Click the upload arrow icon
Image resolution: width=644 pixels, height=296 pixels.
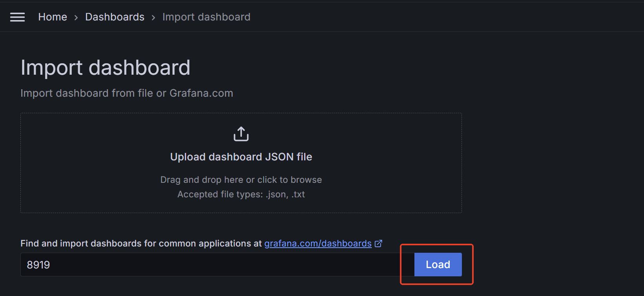[241, 134]
